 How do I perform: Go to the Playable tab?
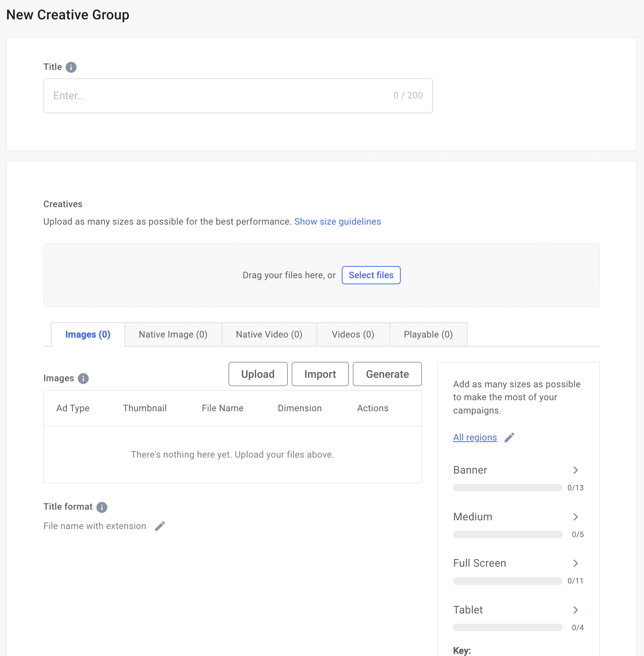tap(428, 334)
